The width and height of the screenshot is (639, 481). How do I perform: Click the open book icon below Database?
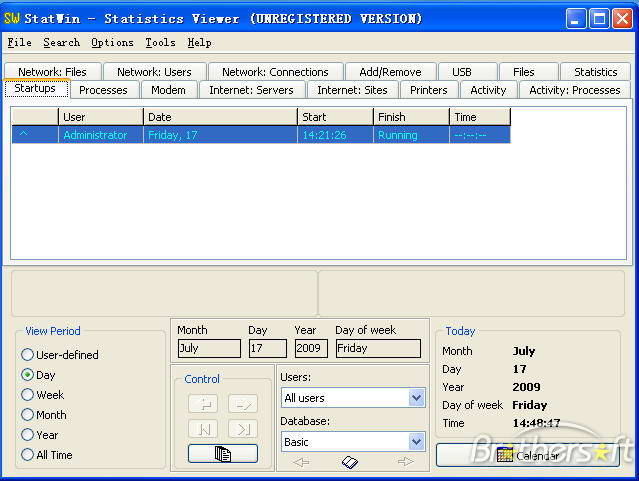pyautogui.click(x=349, y=462)
